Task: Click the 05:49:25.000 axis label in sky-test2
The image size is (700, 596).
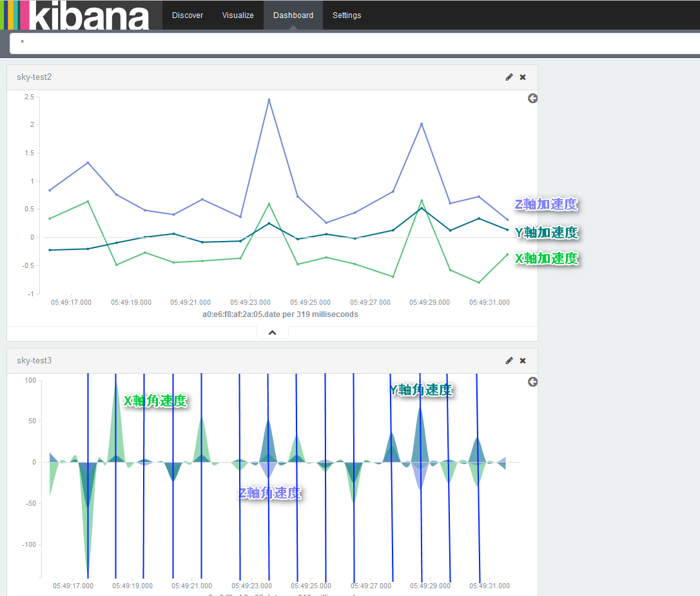Action: 310,302
